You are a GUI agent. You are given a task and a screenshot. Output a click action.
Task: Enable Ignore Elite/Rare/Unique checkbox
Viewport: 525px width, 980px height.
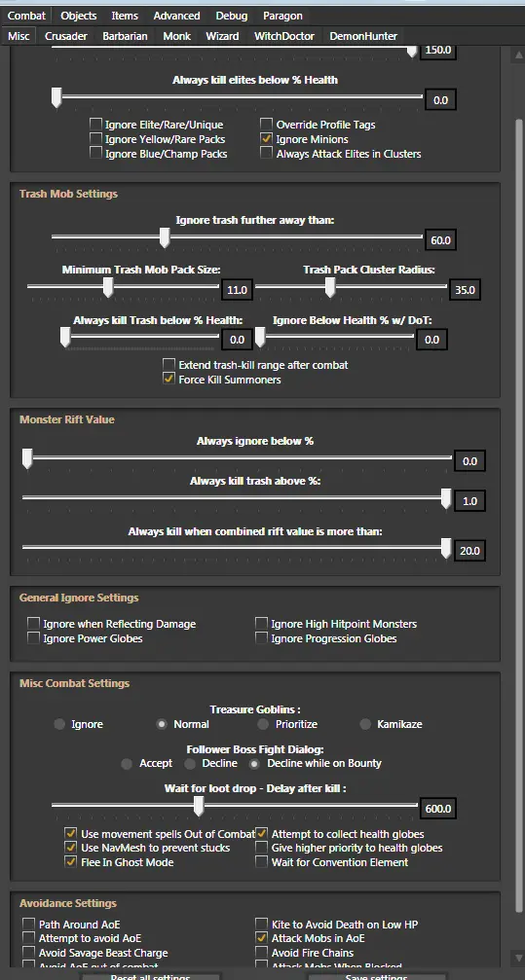pos(95,125)
